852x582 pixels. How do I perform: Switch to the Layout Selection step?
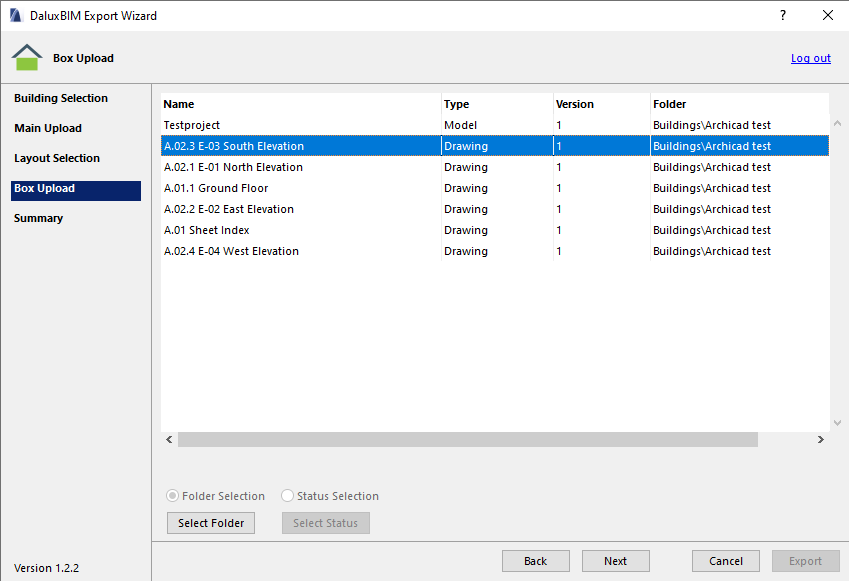[x=57, y=158]
